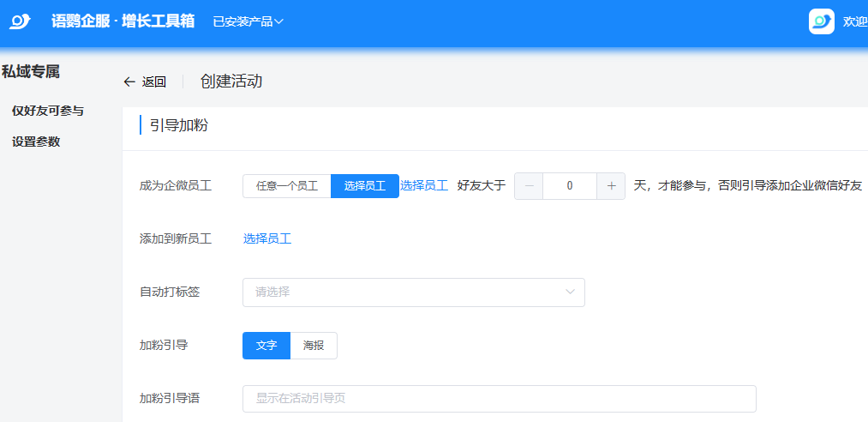Click the 语鹦企服 · 增长工具箱 title

[x=123, y=21]
